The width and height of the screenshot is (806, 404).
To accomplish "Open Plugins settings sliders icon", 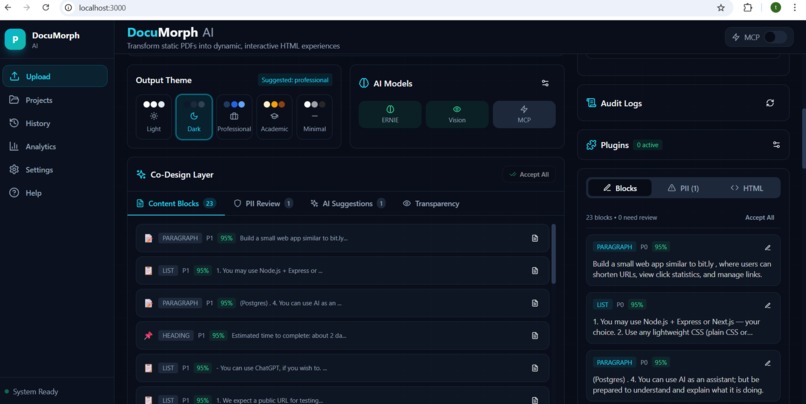I will pyautogui.click(x=776, y=145).
